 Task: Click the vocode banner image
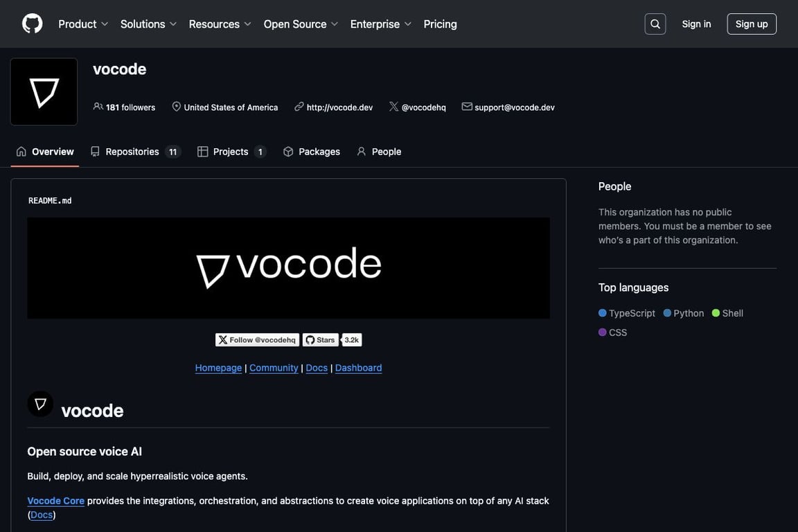(289, 268)
